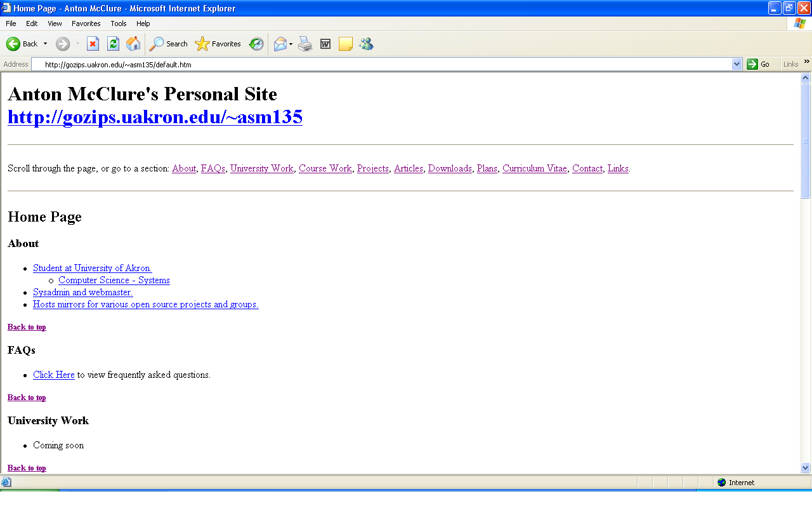Open the Tools menu
Viewport: 812px width, 508px height.
(119, 23)
